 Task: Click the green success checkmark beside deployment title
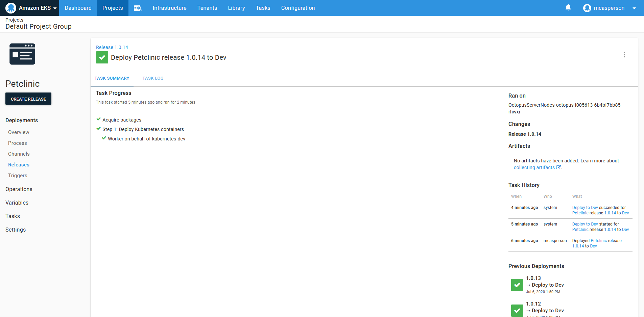click(102, 57)
